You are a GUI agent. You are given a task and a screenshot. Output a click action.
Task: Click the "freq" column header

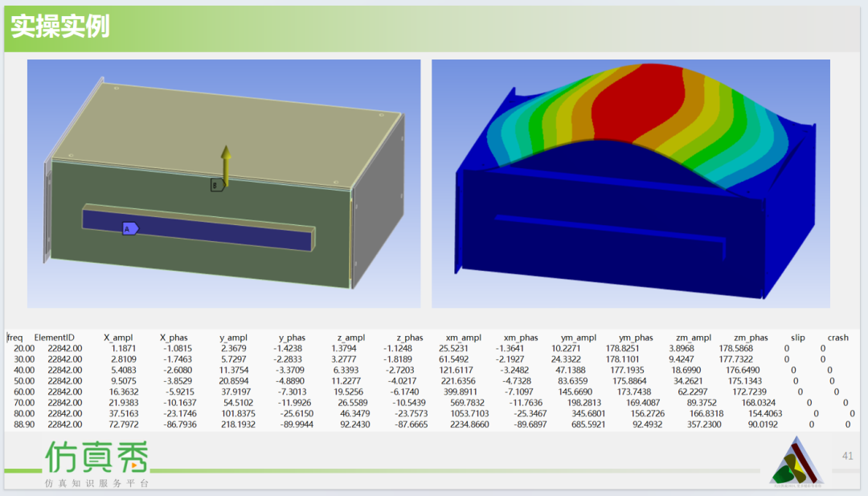pos(15,338)
